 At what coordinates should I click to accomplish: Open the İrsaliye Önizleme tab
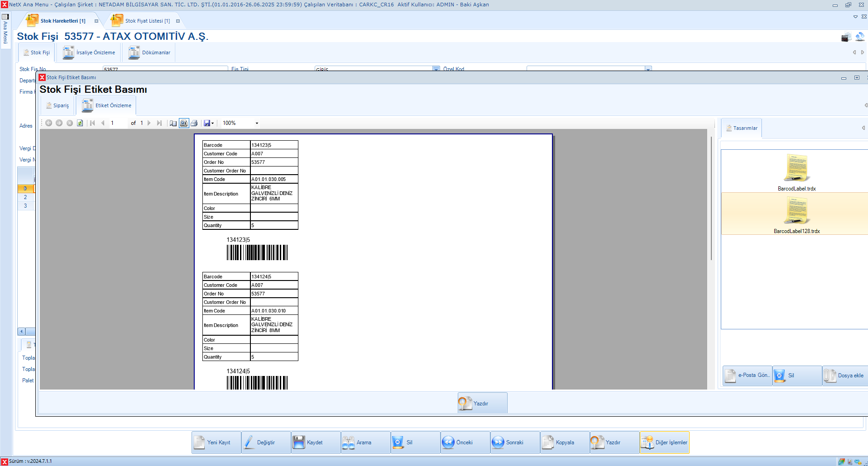pyautogui.click(x=89, y=52)
